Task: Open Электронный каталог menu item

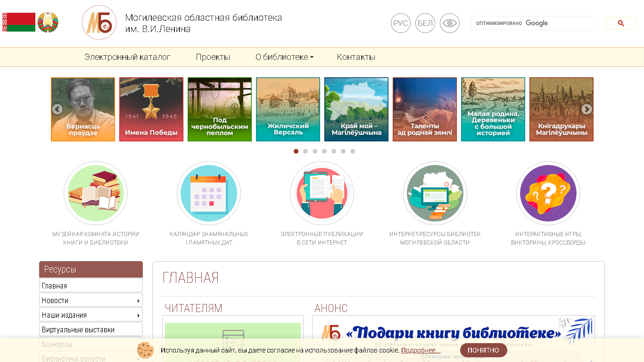Action: [127, 57]
